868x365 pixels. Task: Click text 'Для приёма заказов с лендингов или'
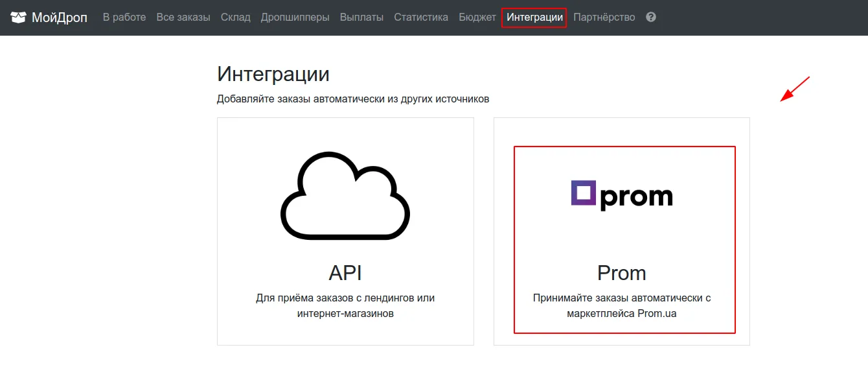pyautogui.click(x=345, y=298)
